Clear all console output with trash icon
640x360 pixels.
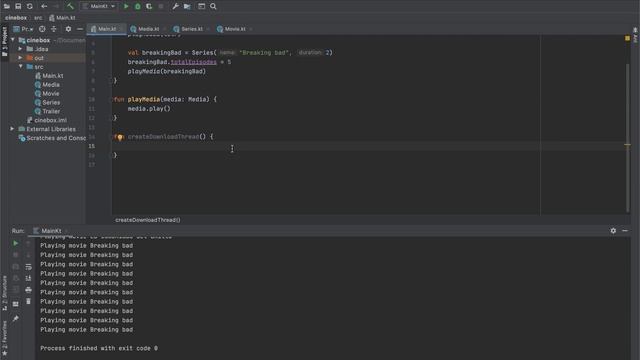[x=28, y=301]
